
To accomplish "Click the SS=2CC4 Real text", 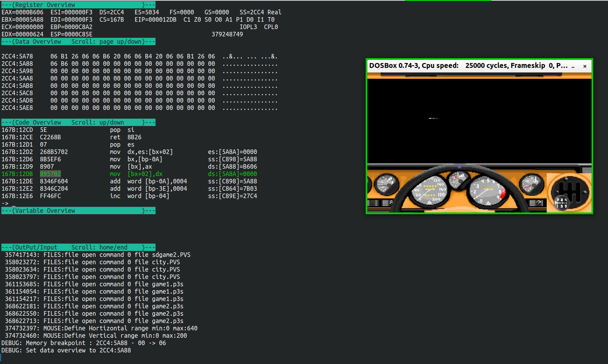I will [x=261, y=12].
